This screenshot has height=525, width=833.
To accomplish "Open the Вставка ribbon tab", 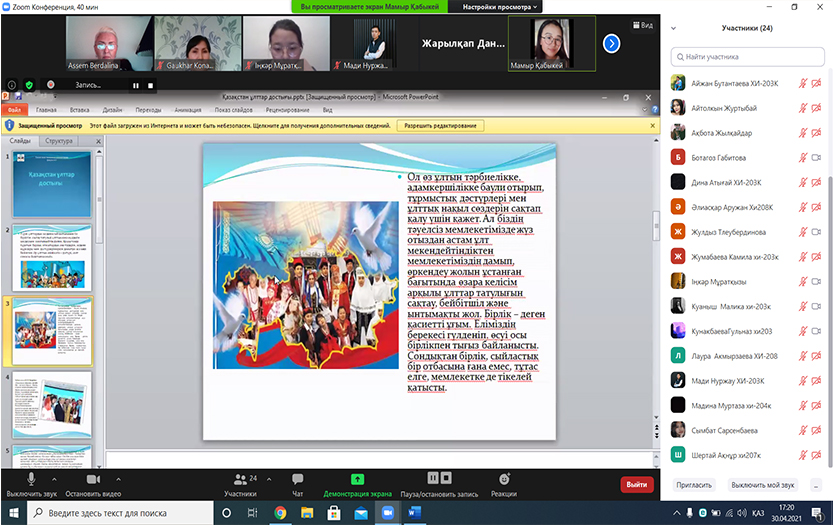I will [x=80, y=110].
